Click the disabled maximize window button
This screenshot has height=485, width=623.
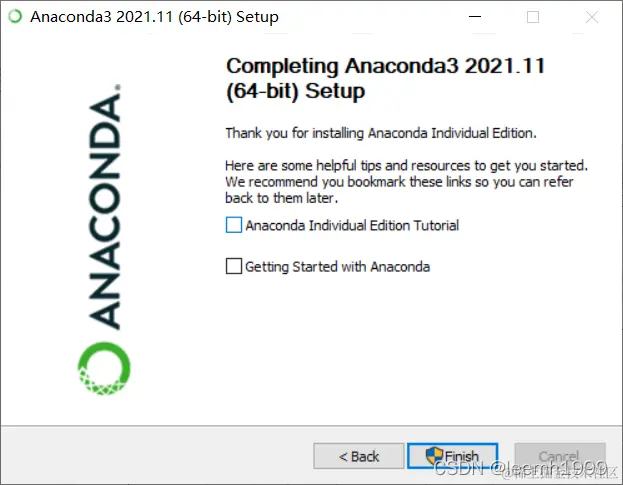click(x=533, y=17)
